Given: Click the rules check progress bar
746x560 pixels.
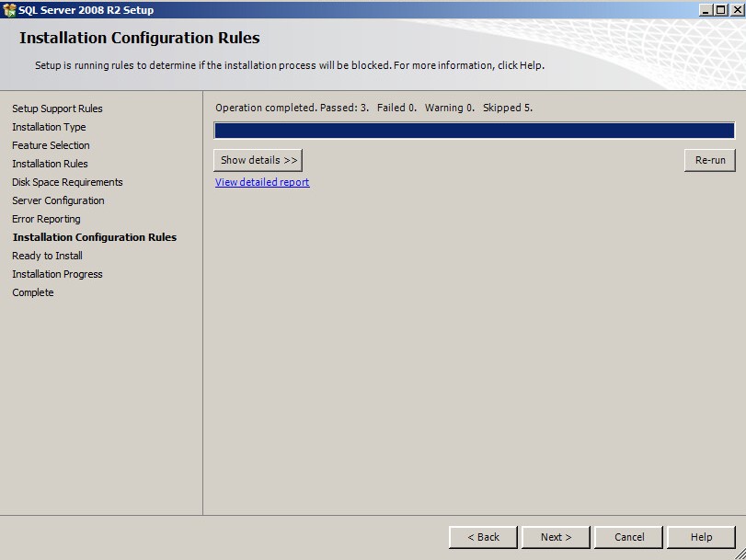Looking at the screenshot, I should (474, 131).
